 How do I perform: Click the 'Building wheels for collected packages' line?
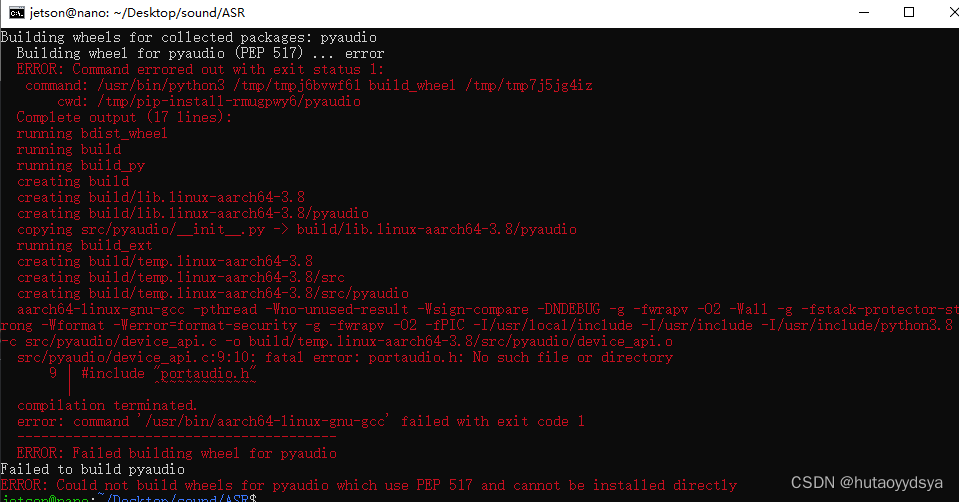point(188,37)
